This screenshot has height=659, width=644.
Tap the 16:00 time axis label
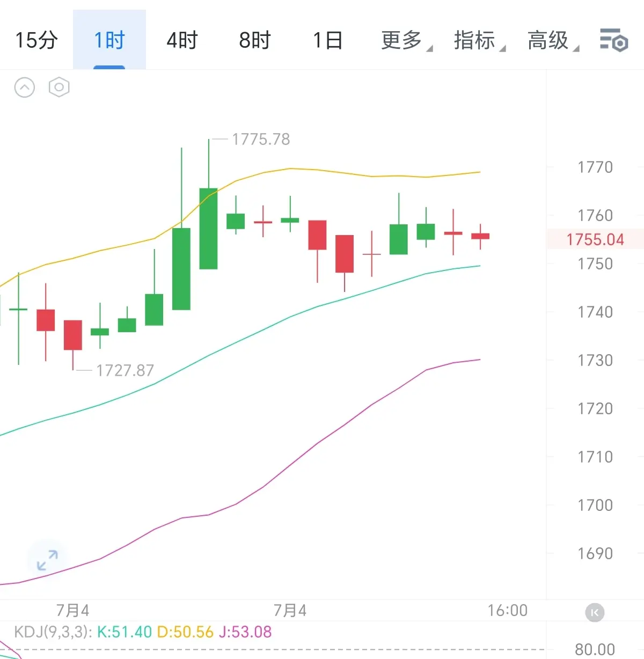pyautogui.click(x=507, y=610)
